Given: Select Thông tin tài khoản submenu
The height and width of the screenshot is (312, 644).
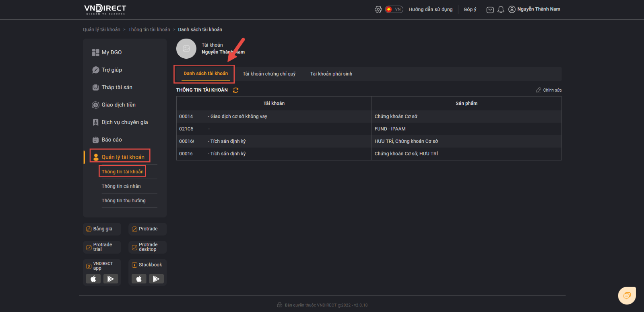Looking at the screenshot, I should tap(122, 172).
